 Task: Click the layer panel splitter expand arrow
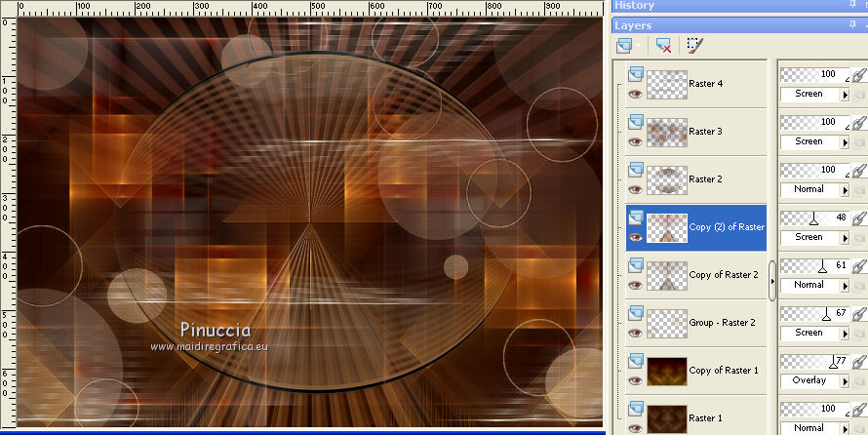click(772, 281)
